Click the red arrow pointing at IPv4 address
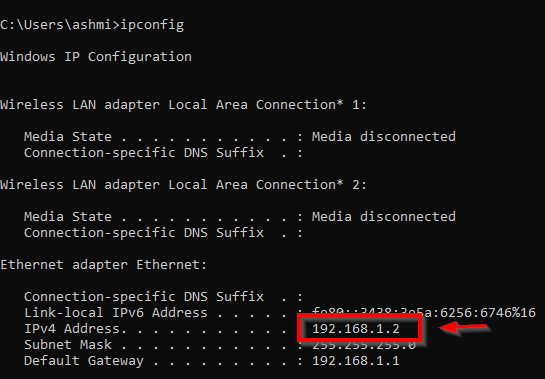Image resolution: width=545 pixels, height=379 pixels. [465, 328]
